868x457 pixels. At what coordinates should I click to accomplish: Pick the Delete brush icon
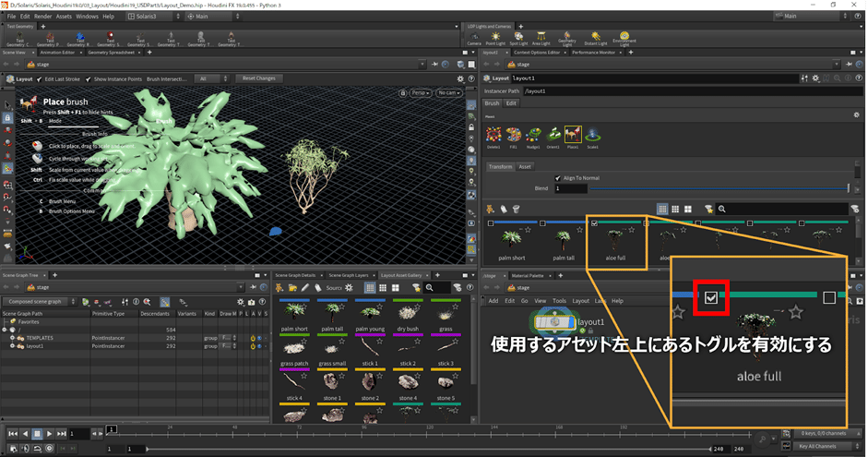coord(493,137)
